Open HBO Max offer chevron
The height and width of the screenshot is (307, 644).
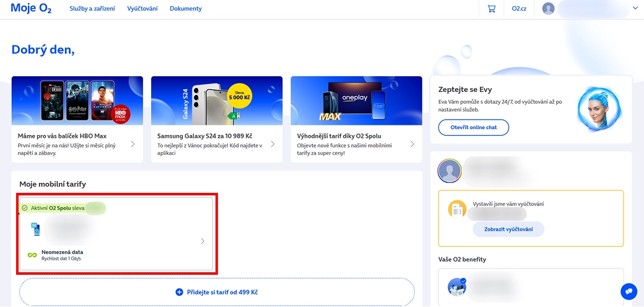[x=133, y=144]
